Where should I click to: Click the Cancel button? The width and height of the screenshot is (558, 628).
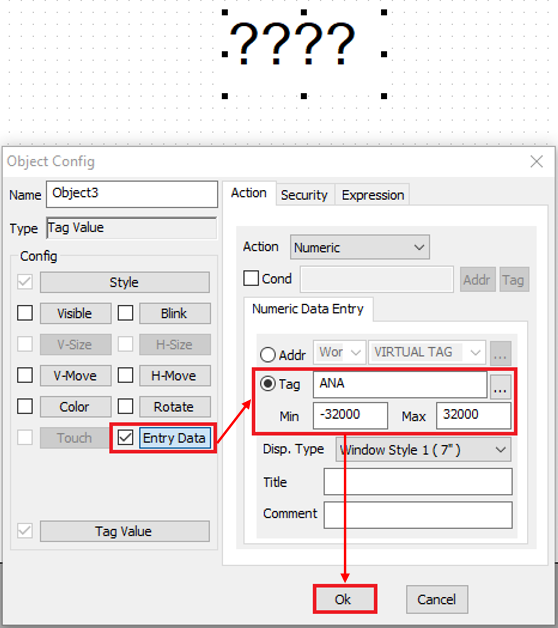click(437, 599)
